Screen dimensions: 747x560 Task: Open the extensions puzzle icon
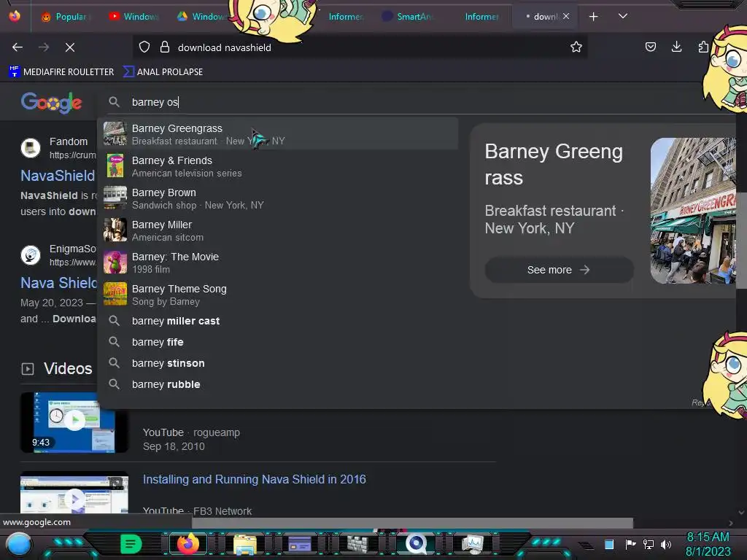tap(703, 47)
